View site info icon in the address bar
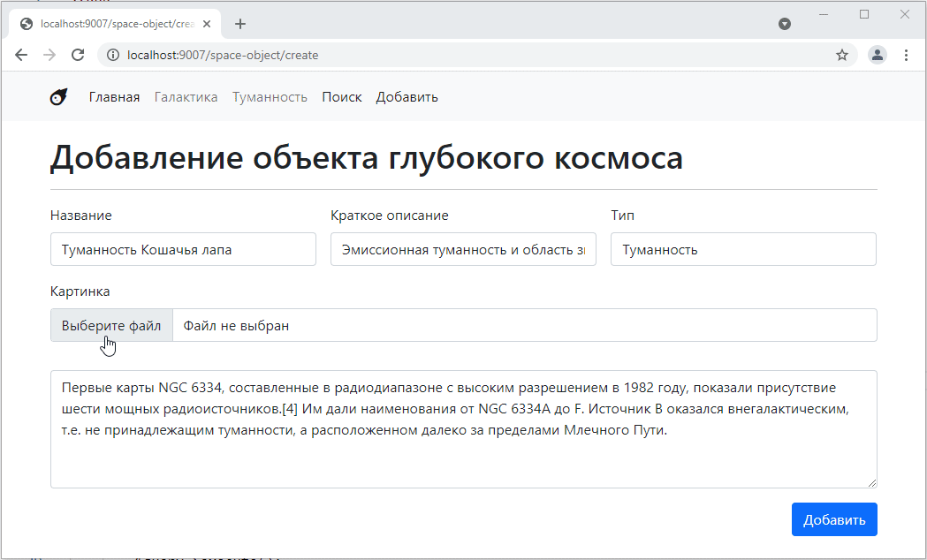The height and width of the screenshot is (560, 927). click(112, 55)
